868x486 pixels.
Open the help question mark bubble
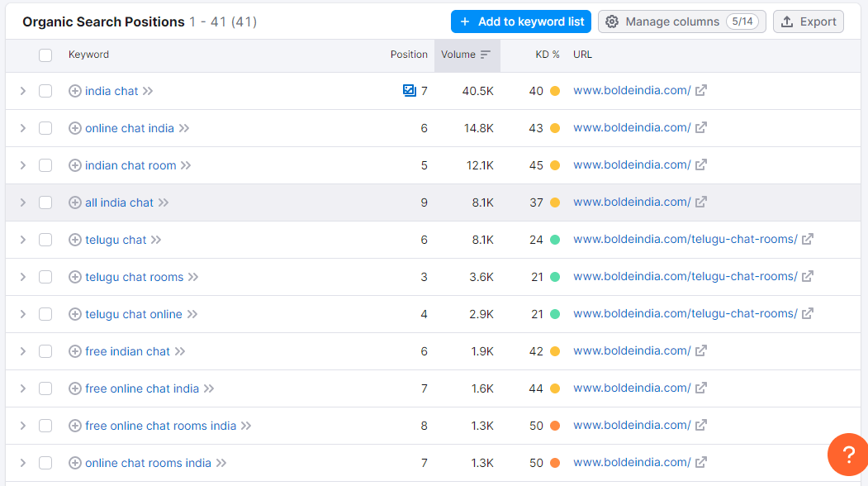click(x=847, y=455)
